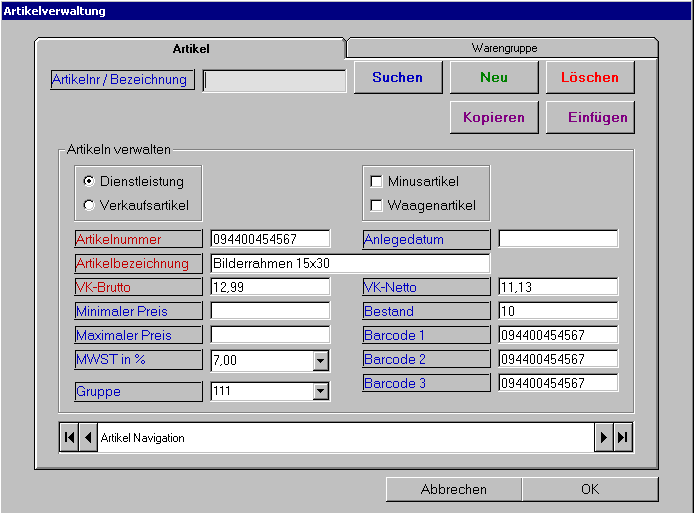Select the Dienstleistung radio button

click(90, 181)
